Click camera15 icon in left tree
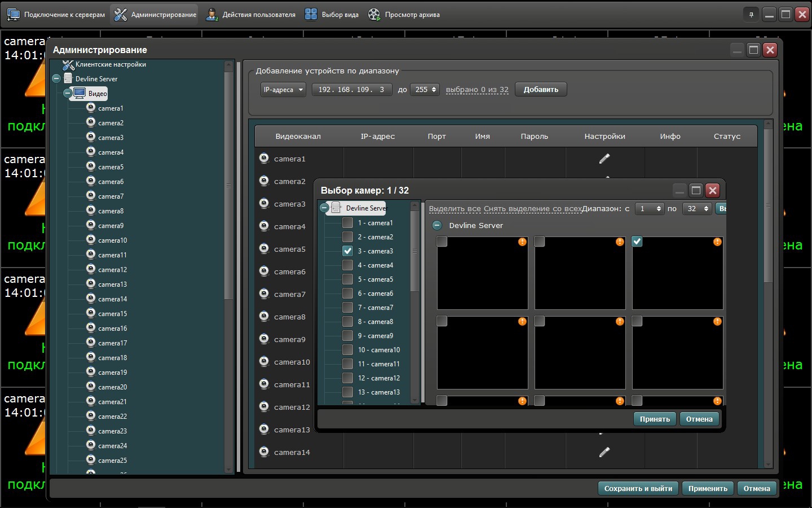 click(x=91, y=313)
